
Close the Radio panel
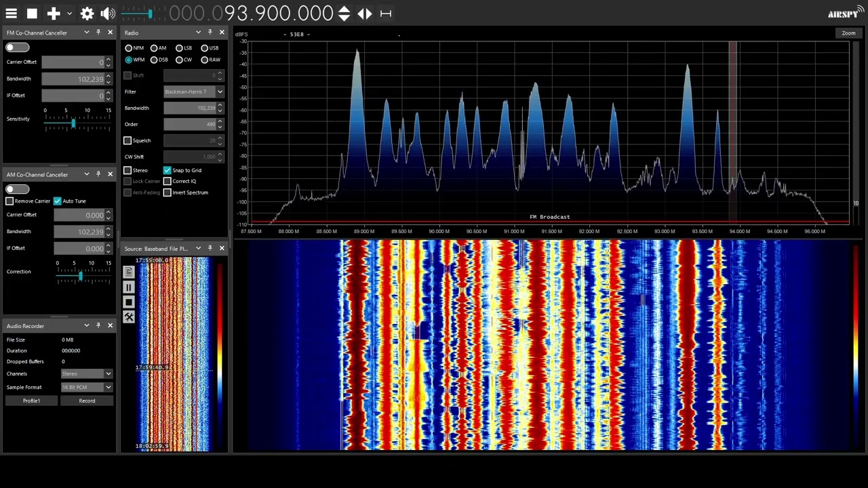[x=222, y=33]
